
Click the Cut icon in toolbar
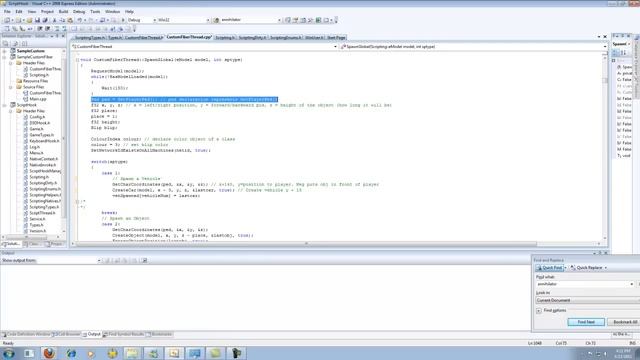click(54, 20)
